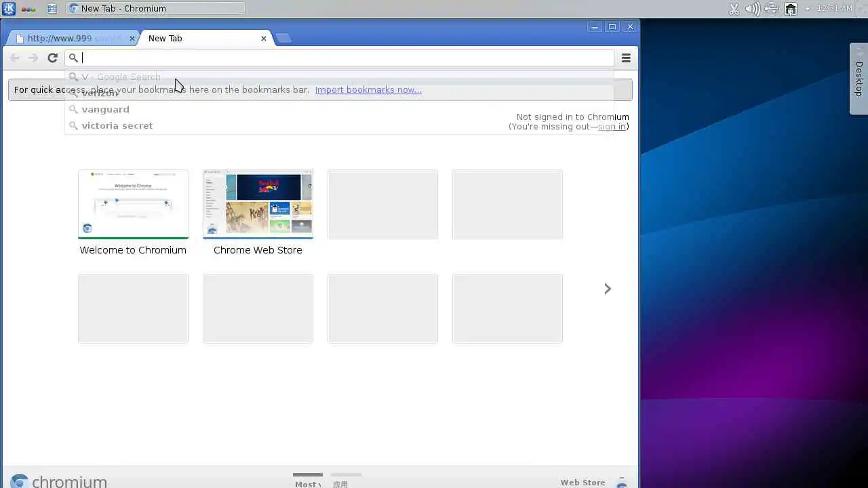Close the New Tab tab
The image size is (868, 488).
tap(264, 39)
